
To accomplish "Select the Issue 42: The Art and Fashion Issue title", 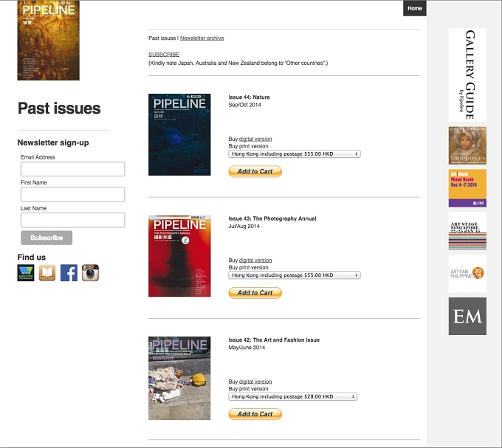I will coord(274,340).
